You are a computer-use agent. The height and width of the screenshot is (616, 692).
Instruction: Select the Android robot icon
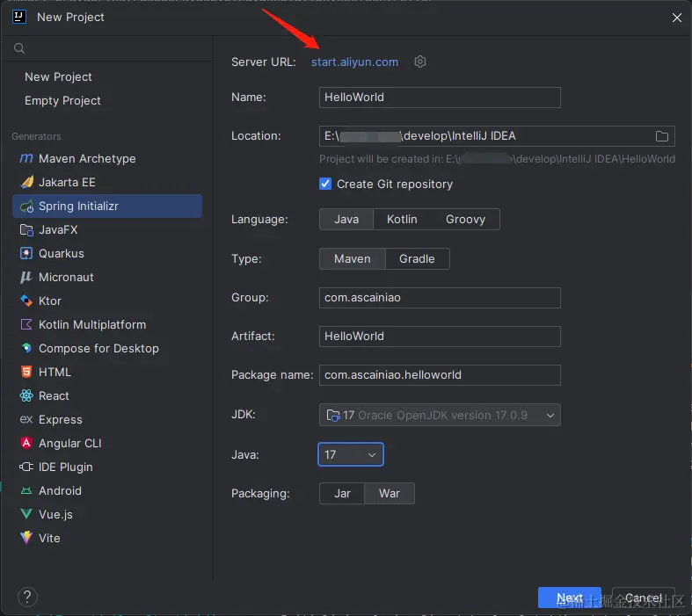[x=26, y=490]
